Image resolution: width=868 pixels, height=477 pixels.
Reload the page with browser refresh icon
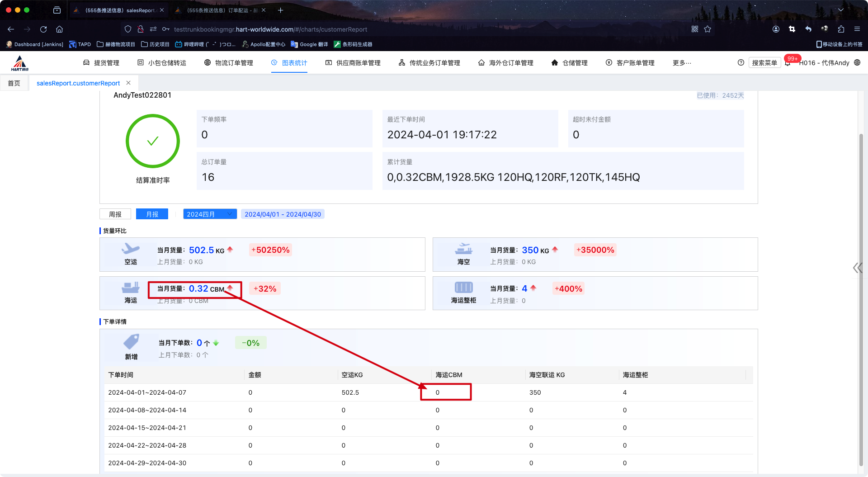pos(43,29)
